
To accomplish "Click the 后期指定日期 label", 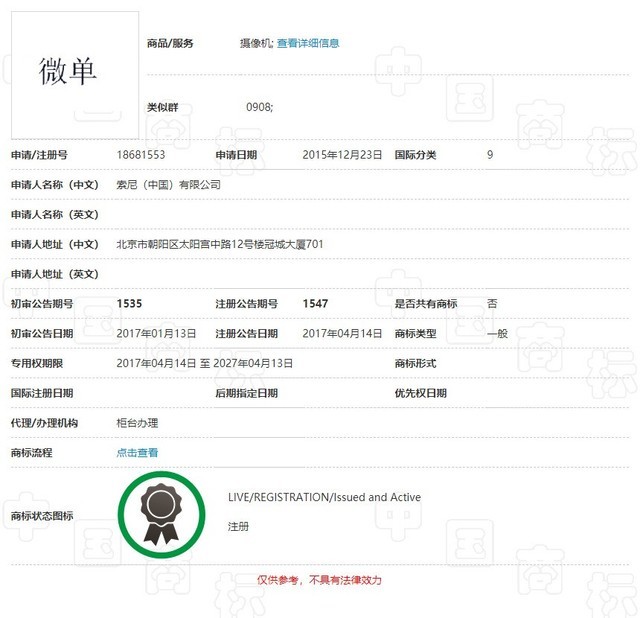I will (x=247, y=393).
